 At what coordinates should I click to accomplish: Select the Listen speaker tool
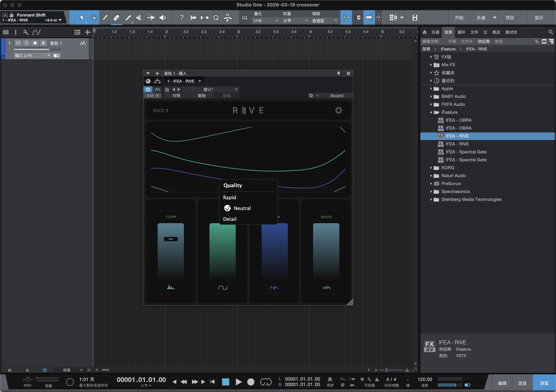pos(163,18)
